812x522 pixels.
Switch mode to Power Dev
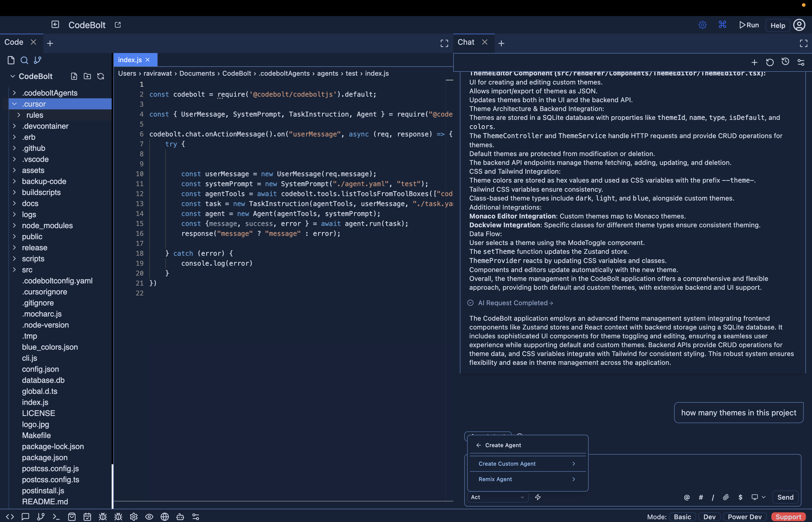point(745,516)
